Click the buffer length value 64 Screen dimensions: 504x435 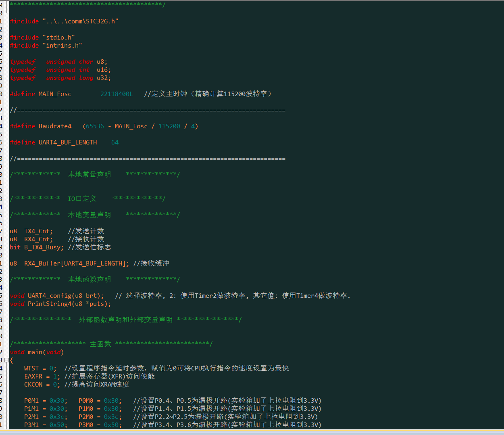click(x=115, y=142)
